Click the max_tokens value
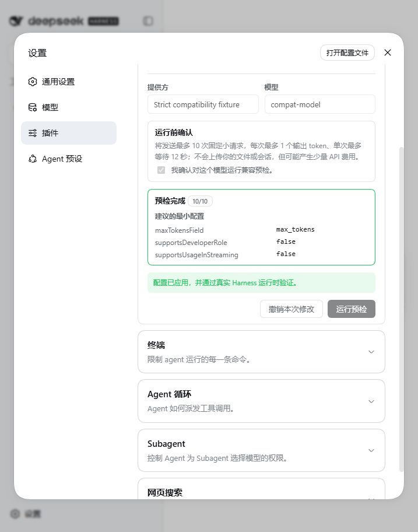The width and height of the screenshot is (418, 532). (x=295, y=230)
